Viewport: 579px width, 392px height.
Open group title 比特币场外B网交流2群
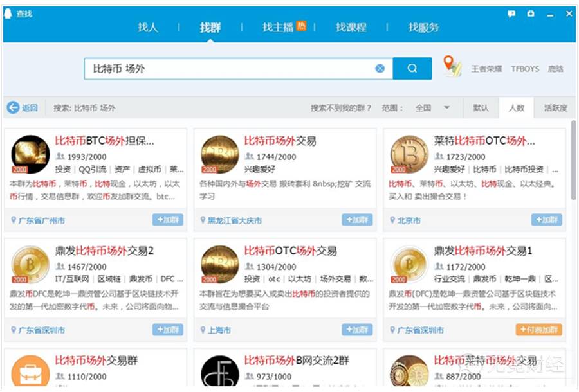[297, 361]
